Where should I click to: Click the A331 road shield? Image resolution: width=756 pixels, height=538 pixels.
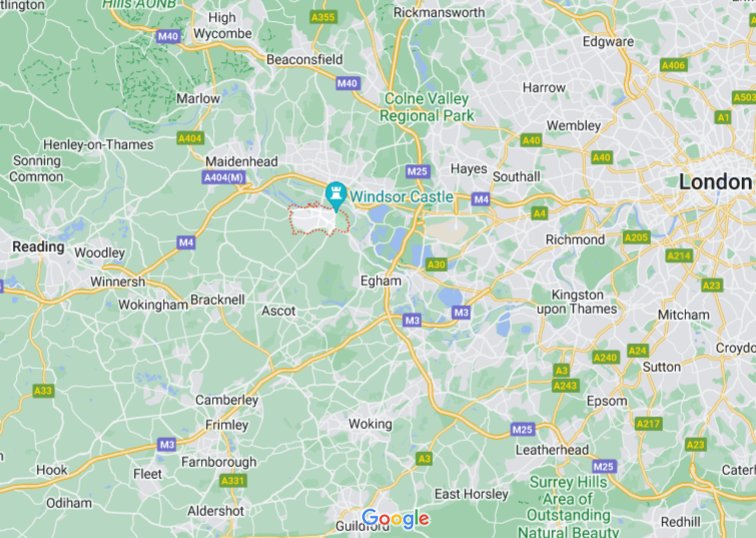[233, 480]
